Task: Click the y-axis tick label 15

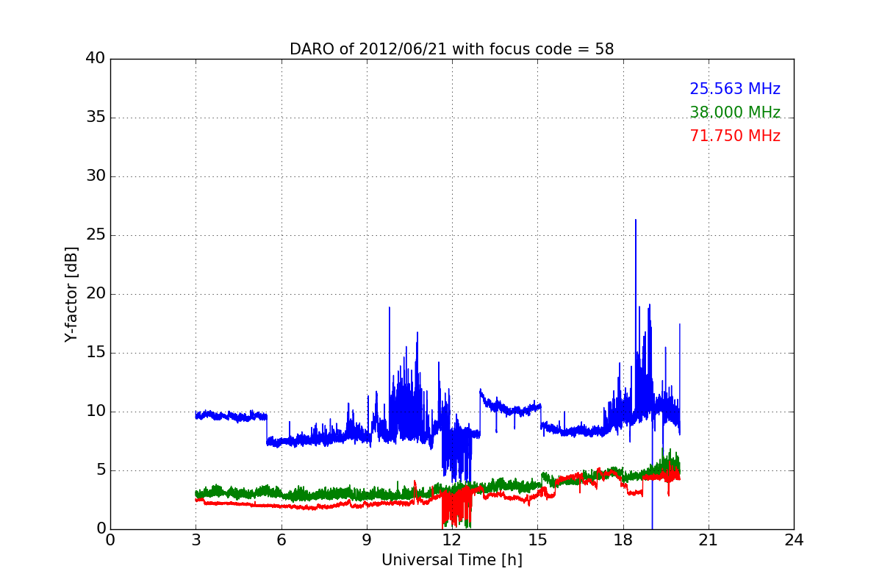Action: pyautogui.click(x=96, y=353)
